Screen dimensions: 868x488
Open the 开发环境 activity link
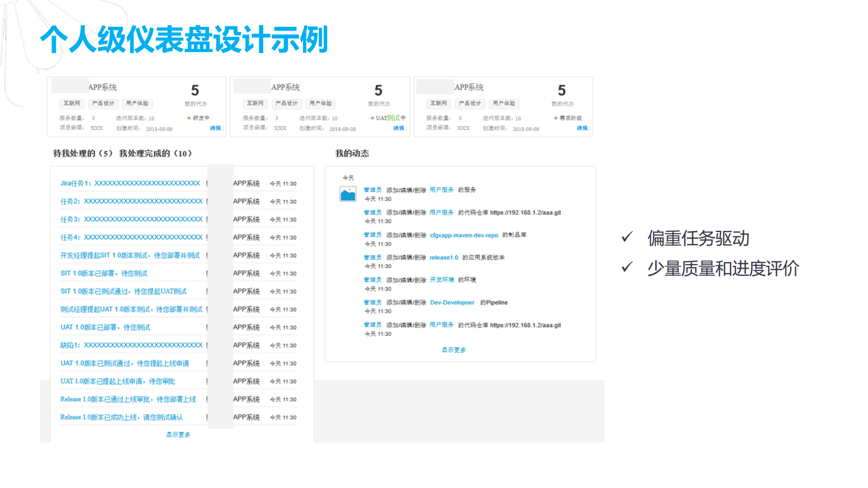441,280
